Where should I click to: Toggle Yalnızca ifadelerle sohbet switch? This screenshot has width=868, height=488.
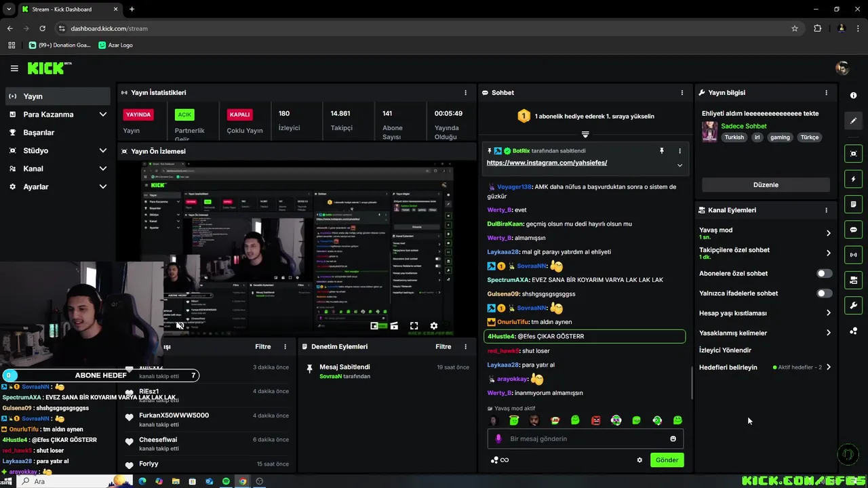824,293
